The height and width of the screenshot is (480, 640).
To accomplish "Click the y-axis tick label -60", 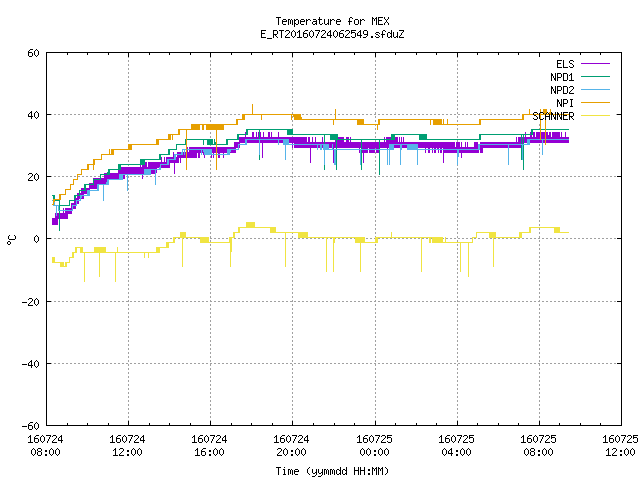I will point(31,426).
